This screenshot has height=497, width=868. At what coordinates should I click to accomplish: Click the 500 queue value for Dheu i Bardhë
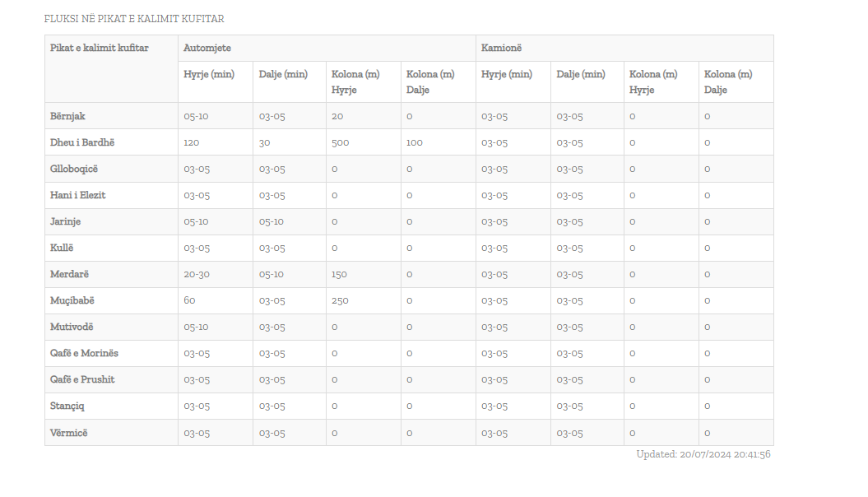[340, 142]
